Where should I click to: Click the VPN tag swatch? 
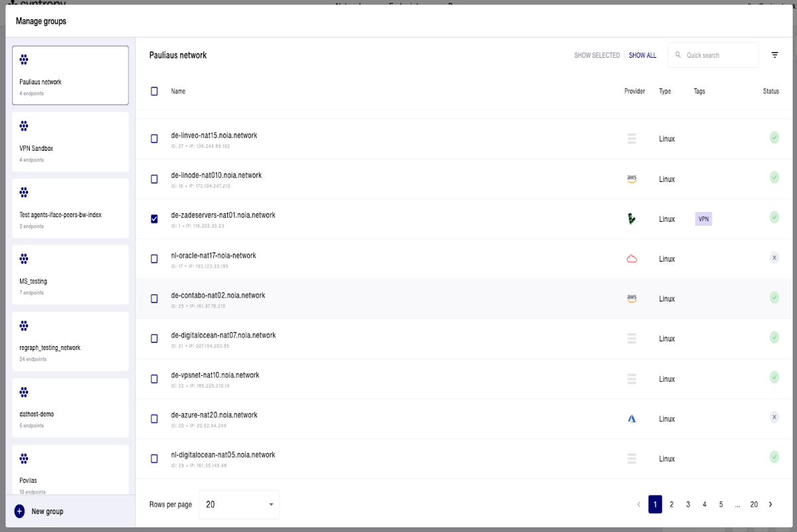703,219
